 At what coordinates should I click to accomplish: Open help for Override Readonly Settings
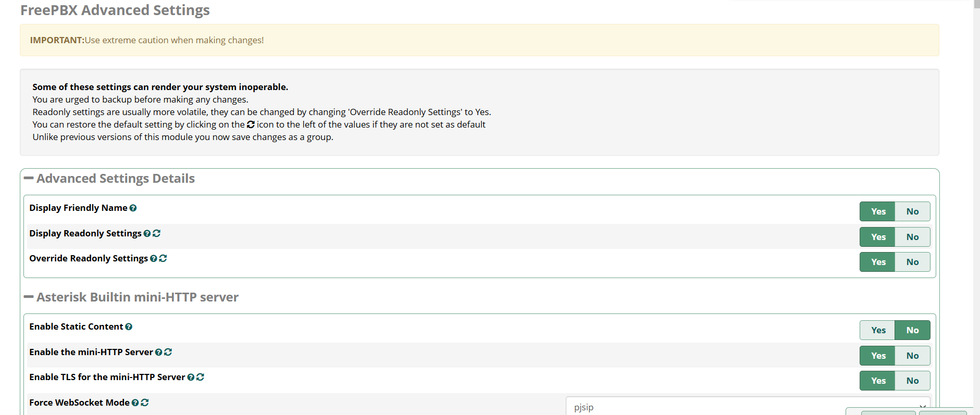point(153,259)
